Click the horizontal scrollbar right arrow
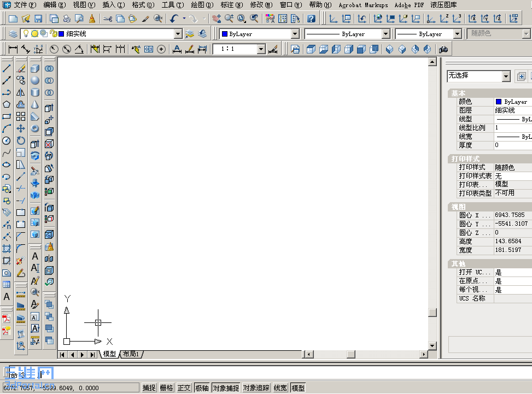The image size is (532, 394). tap(423, 354)
